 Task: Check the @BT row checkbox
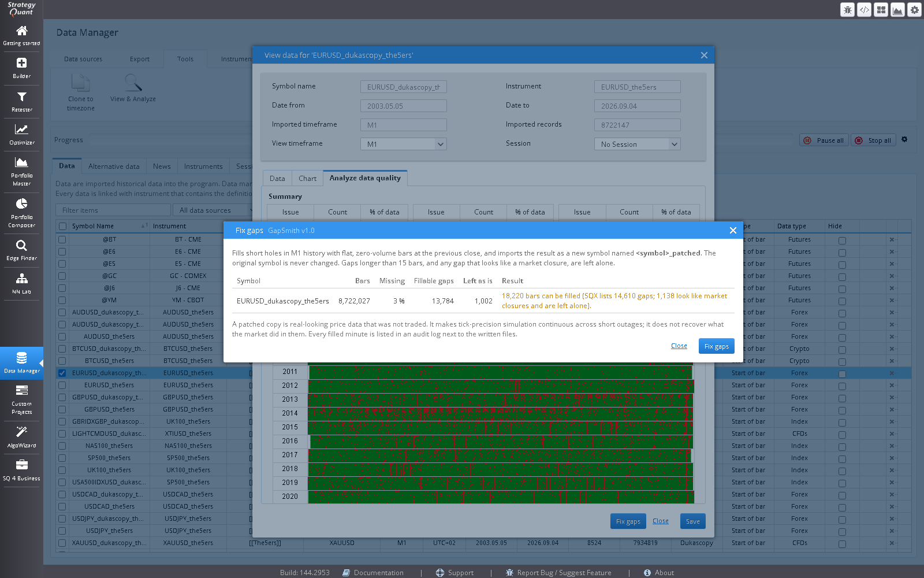pyautogui.click(x=62, y=239)
